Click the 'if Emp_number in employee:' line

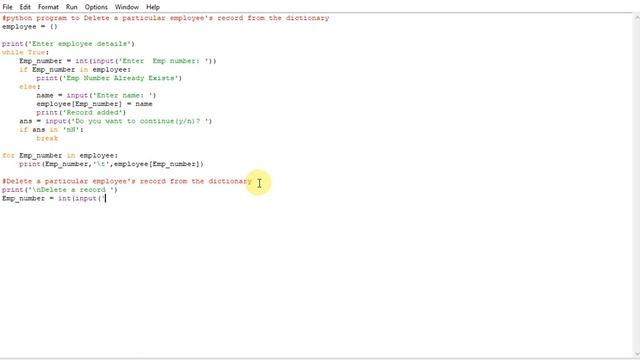75,69
